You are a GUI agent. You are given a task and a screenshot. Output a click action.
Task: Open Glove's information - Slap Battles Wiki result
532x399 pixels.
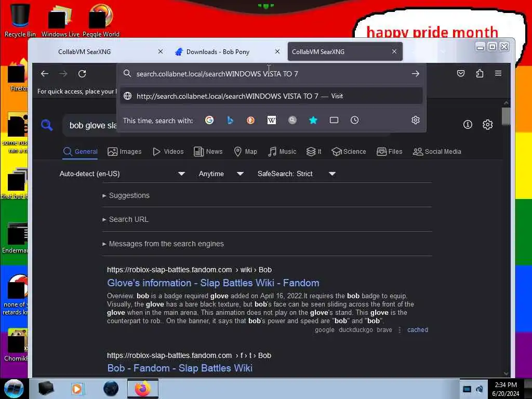click(x=213, y=283)
